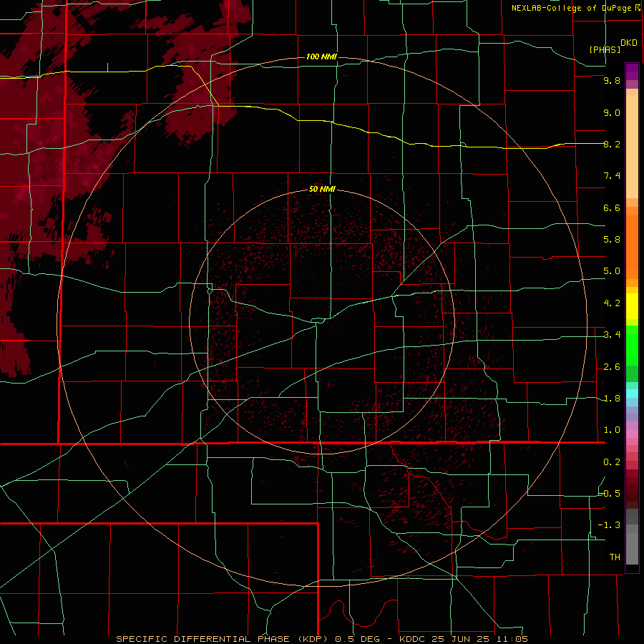Click the 6.6 value on the color scale

tap(612, 208)
